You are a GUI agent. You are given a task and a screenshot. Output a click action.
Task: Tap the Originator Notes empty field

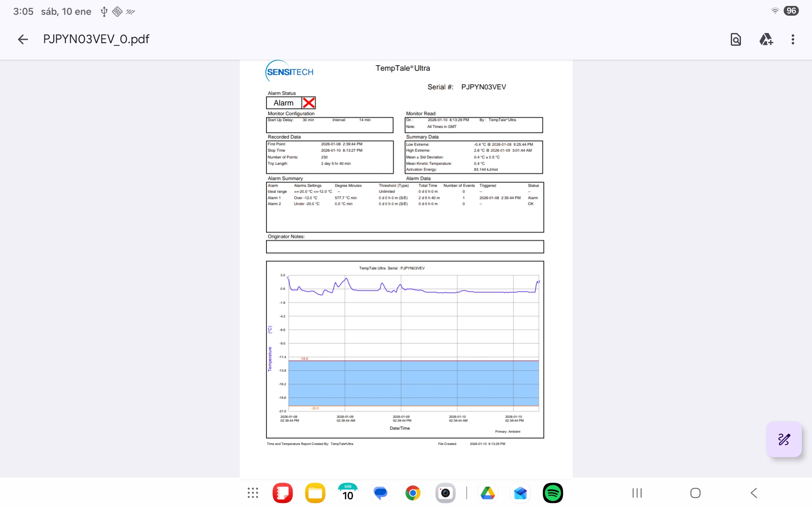[405, 247]
